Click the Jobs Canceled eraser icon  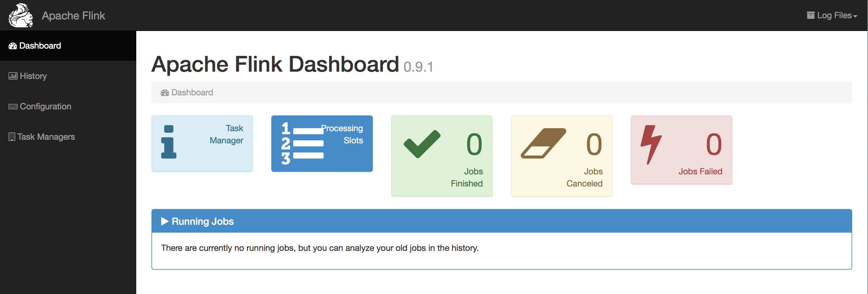point(543,143)
